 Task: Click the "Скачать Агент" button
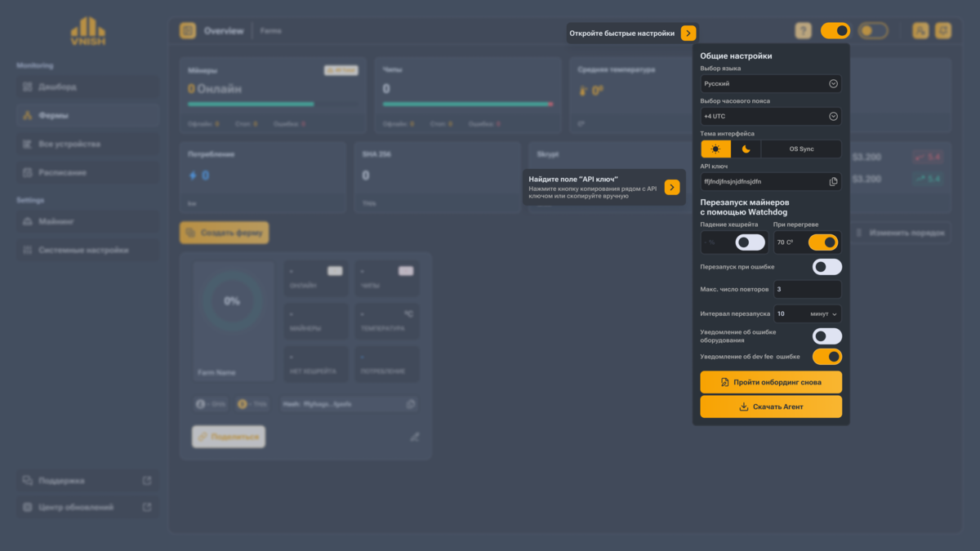771,407
